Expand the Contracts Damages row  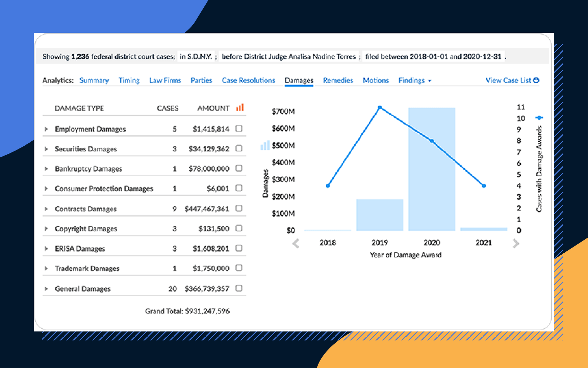point(46,209)
